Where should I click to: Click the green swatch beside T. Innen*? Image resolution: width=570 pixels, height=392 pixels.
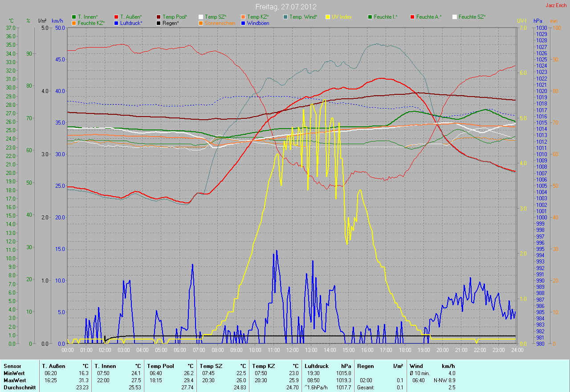74,17
